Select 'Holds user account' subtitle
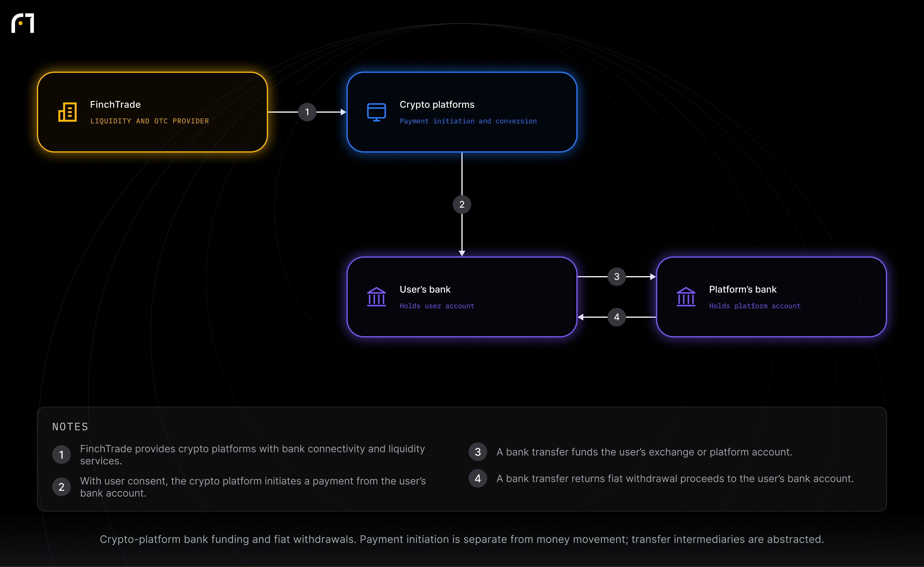The image size is (924, 567). point(437,306)
